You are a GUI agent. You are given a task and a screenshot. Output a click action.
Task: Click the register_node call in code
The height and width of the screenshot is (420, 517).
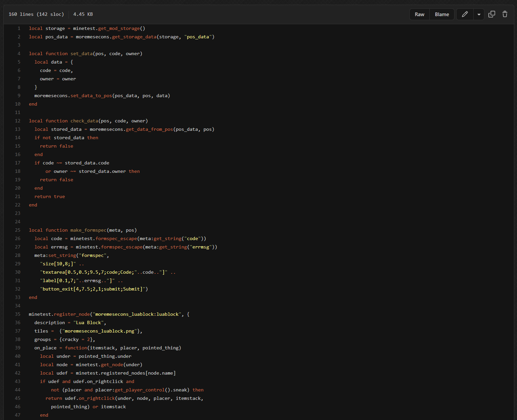[x=72, y=314]
